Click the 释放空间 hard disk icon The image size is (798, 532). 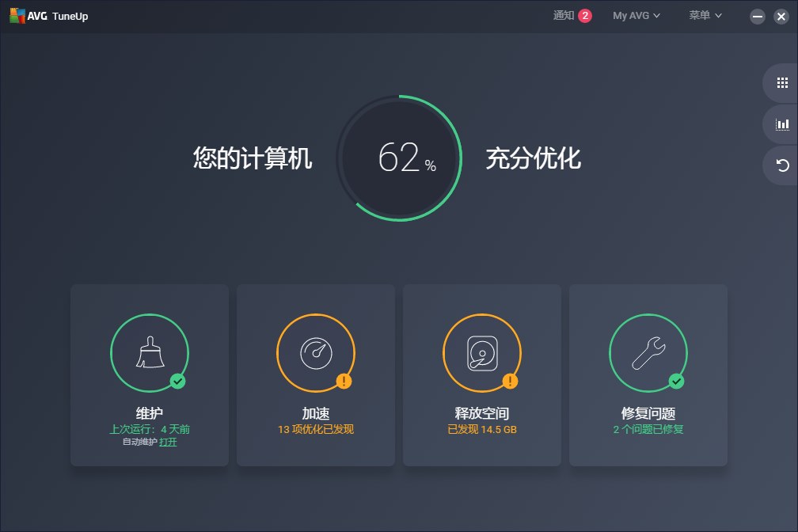point(482,353)
